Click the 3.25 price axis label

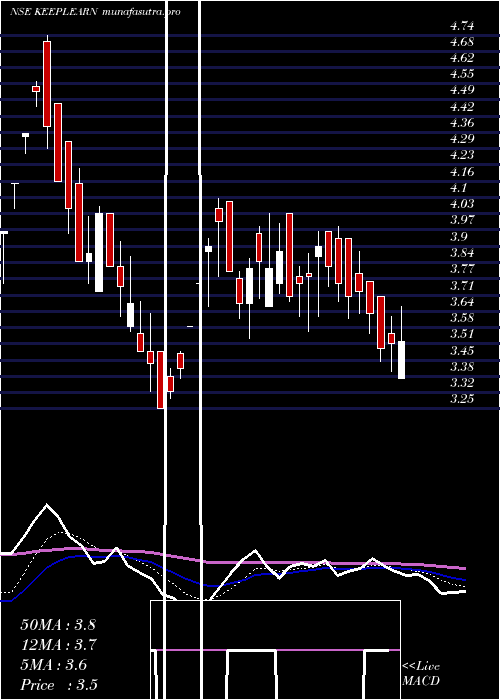[462, 399]
